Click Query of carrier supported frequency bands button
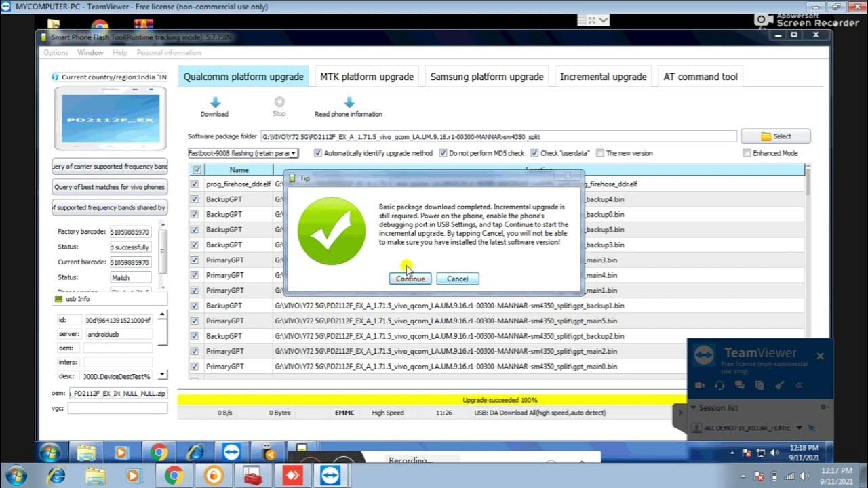Viewport: 868px width, 488px height. (x=110, y=166)
